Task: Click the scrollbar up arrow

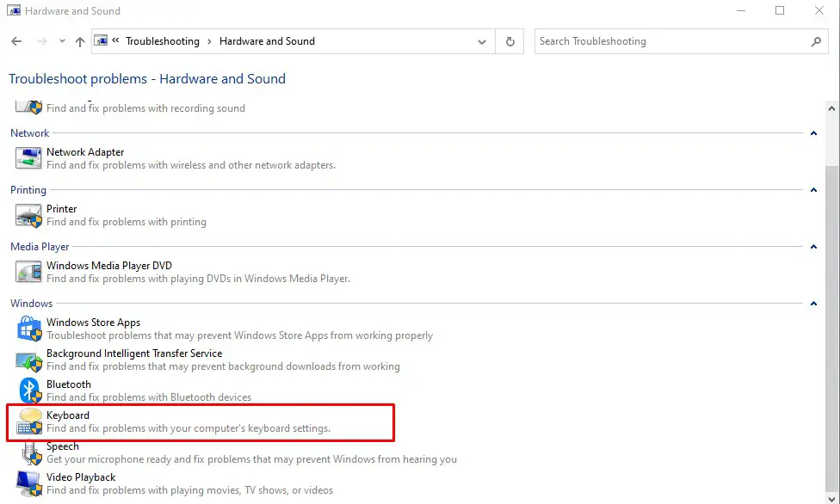Action: (x=831, y=108)
